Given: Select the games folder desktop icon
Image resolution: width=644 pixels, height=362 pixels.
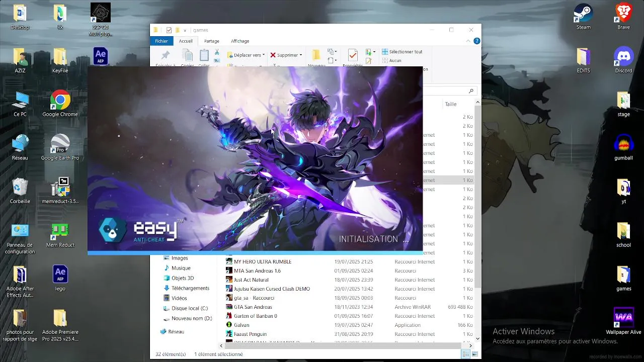Looking at the screenshot, I should click(x=624, y=278).
